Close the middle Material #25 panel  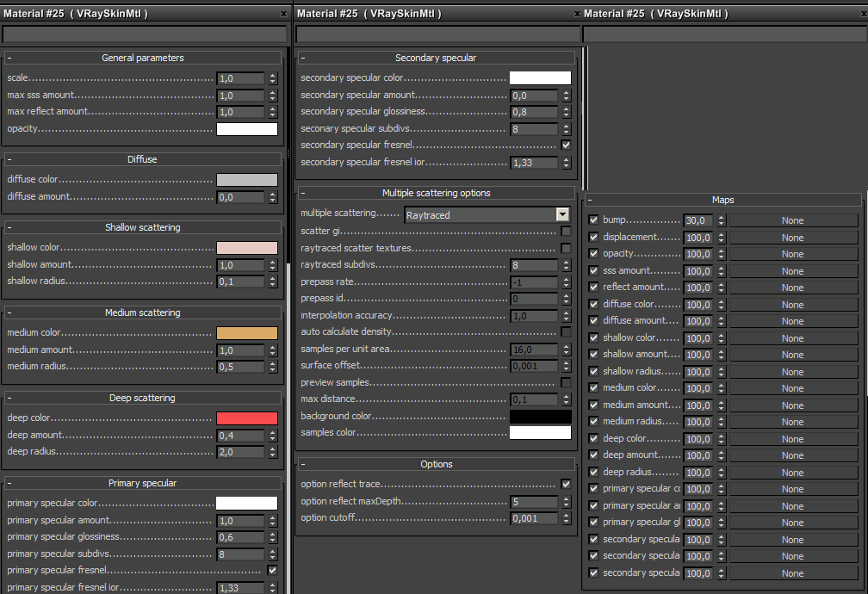tap(577, 14)
